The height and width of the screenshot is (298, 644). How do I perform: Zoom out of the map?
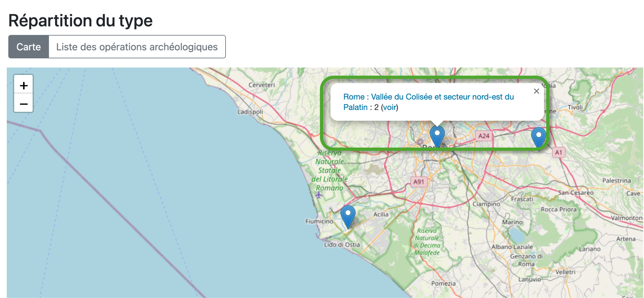coord(24,104)
